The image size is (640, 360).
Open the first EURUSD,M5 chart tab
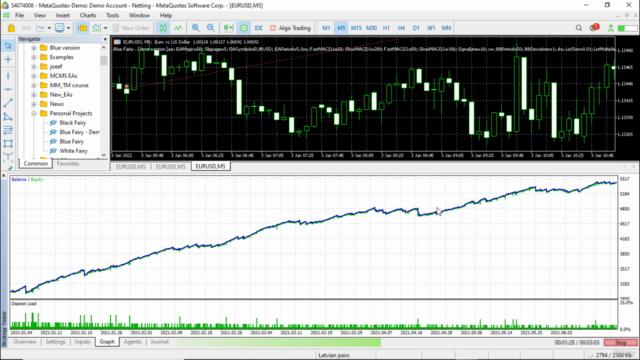click(131, 167)
